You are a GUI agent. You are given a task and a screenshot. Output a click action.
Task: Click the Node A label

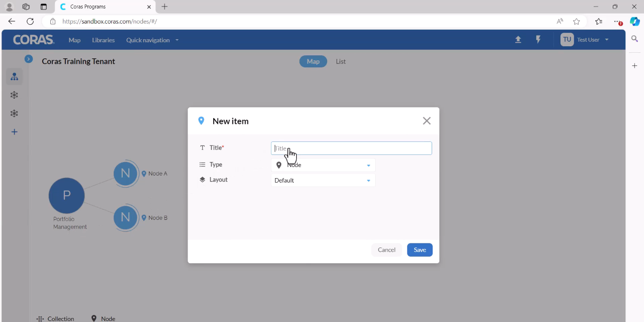click(157, 174)
